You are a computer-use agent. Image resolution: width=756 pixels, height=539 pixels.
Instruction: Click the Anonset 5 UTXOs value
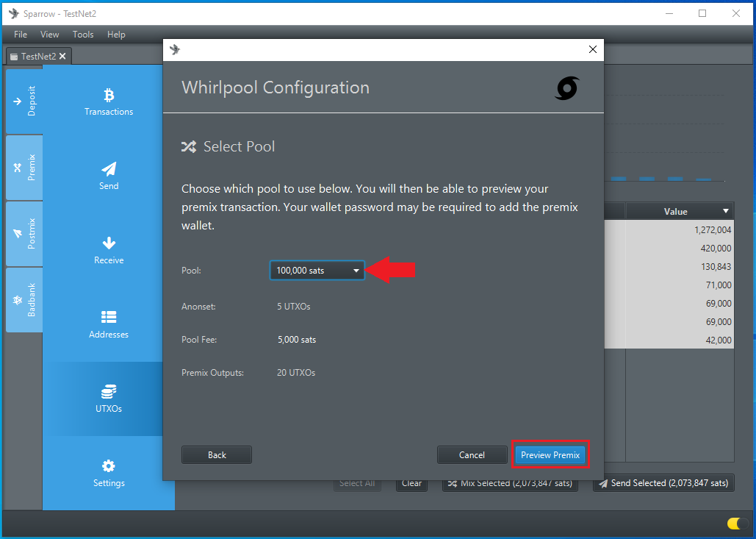click(294, 307)
